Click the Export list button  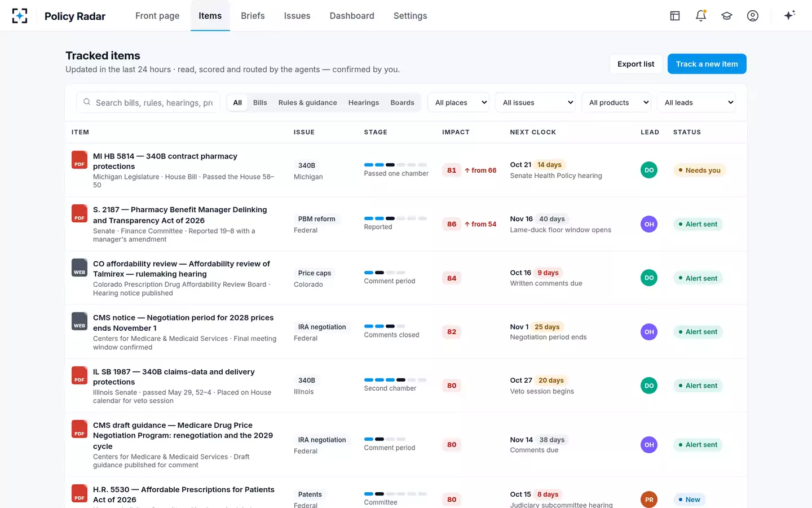[636, 64]
